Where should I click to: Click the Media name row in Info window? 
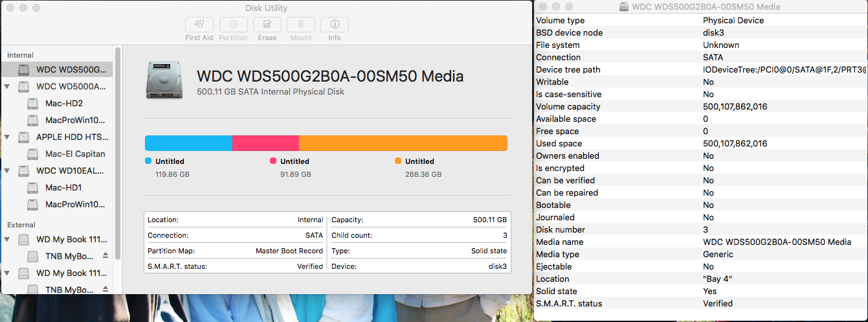click(701, 242)
